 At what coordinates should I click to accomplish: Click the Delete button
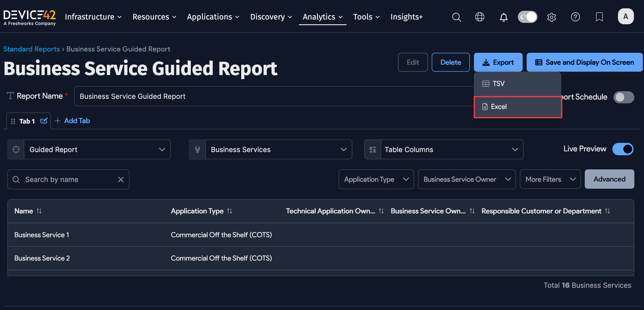(451, 62)
